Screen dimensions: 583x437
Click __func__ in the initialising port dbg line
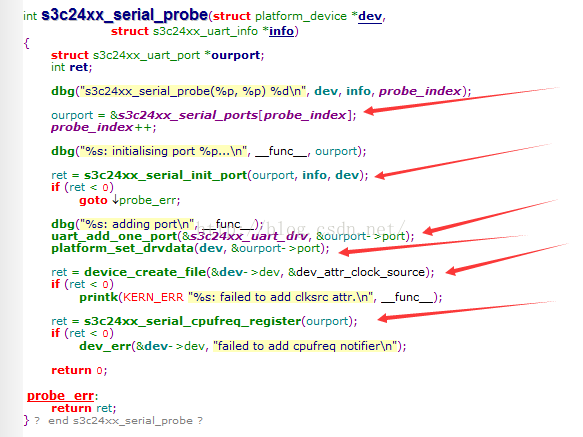(281, 151)
